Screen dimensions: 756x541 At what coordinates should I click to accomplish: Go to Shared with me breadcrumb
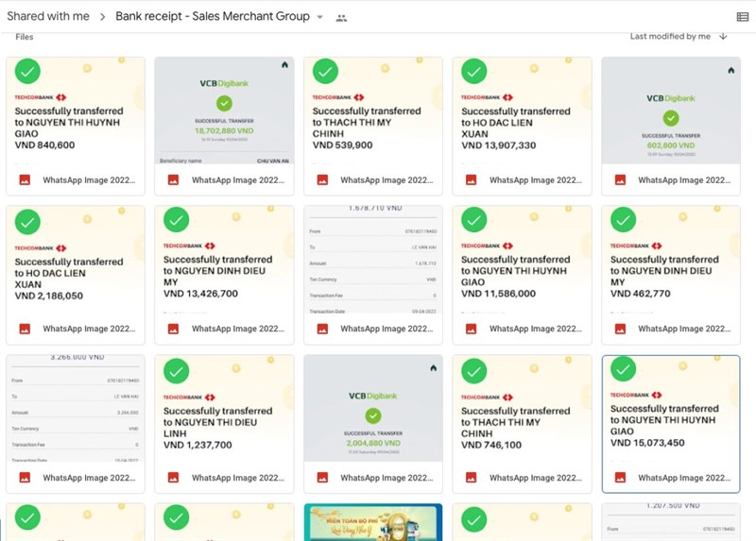tap(48, 16)
